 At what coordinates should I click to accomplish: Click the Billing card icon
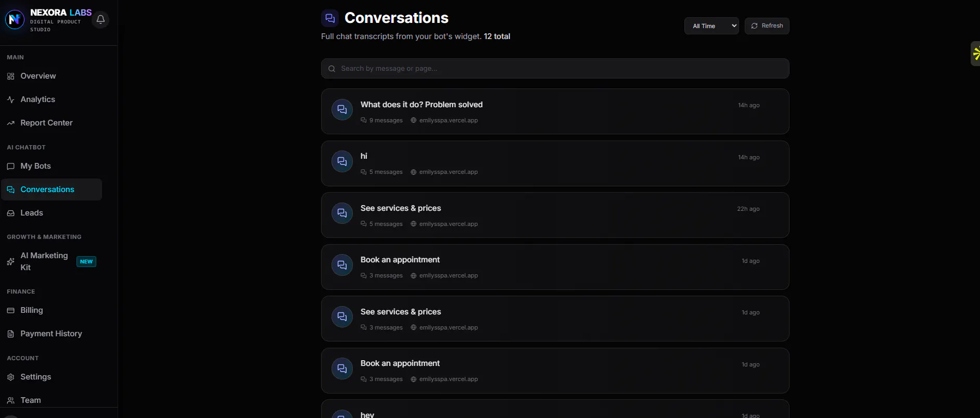(10, 311)
